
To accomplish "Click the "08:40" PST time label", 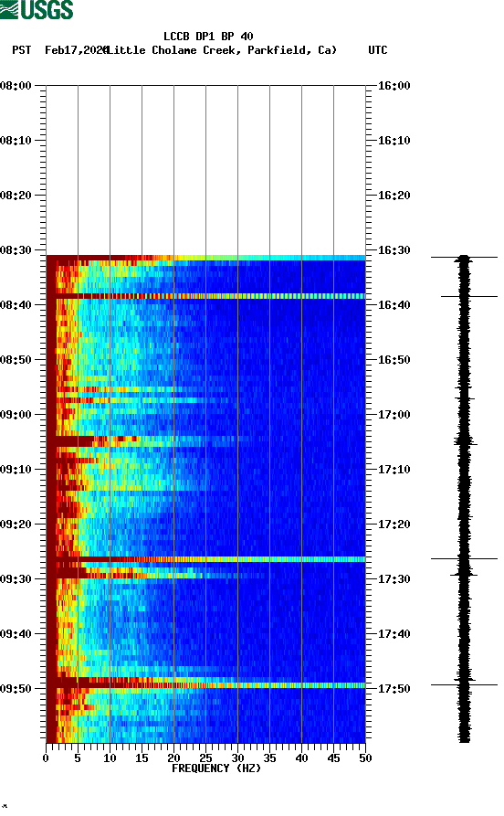I will [x=16, y=305].
